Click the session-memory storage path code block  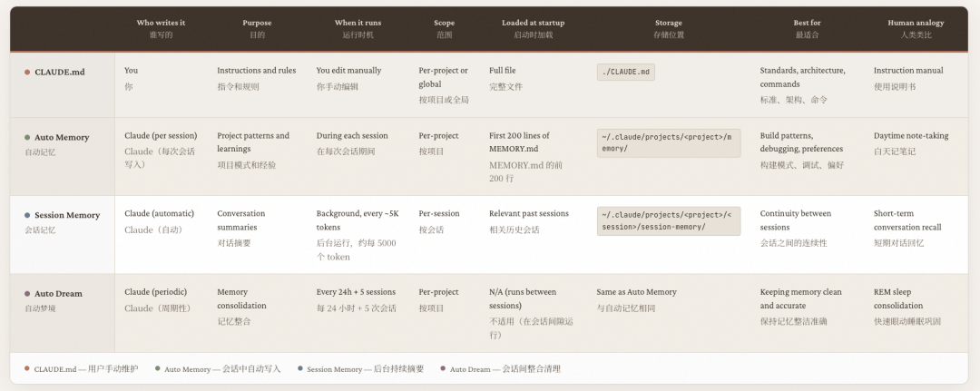668,220
